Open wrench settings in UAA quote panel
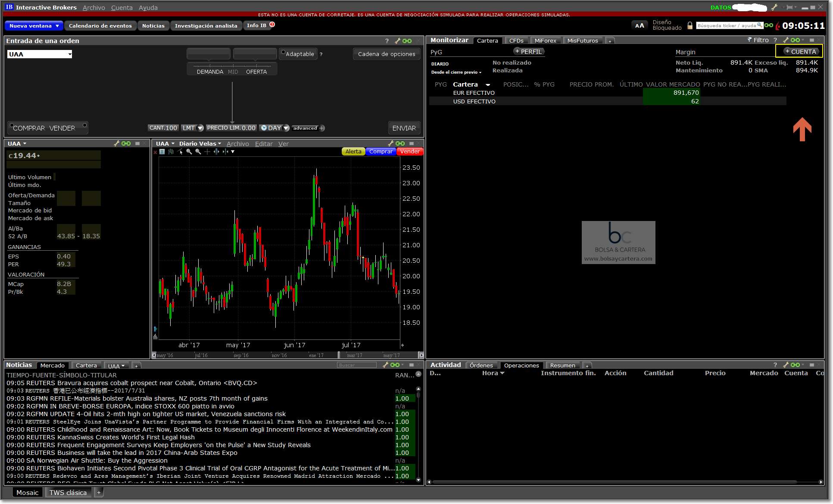This screenshot has height=504, width=833. tap(116, 143)
